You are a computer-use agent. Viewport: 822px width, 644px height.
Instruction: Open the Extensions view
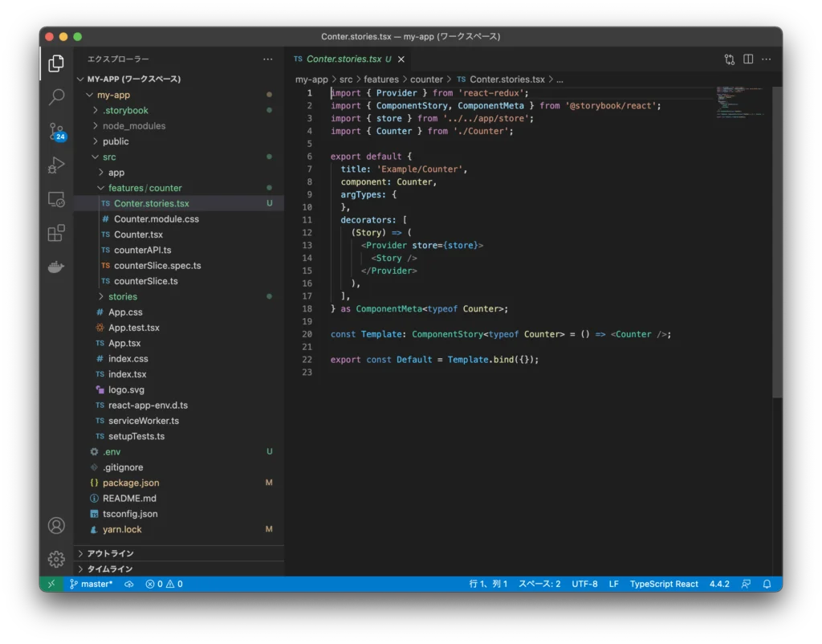(x=56, y=233)
